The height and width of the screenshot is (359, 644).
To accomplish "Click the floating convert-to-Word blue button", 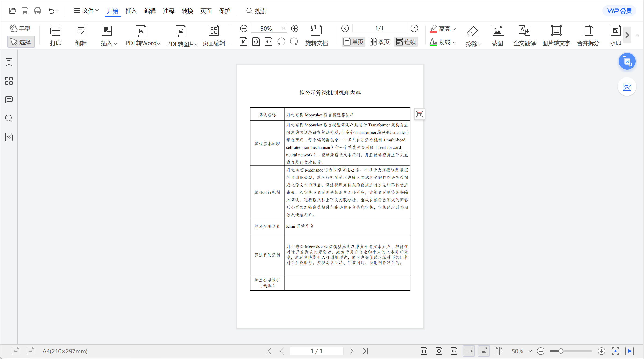I will (627, 61).
